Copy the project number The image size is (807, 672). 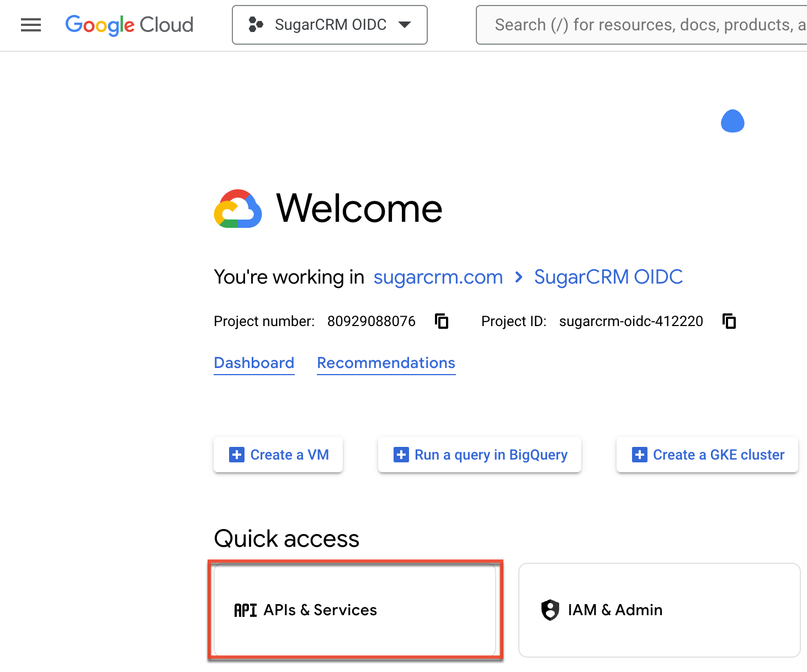click(441, 321)
